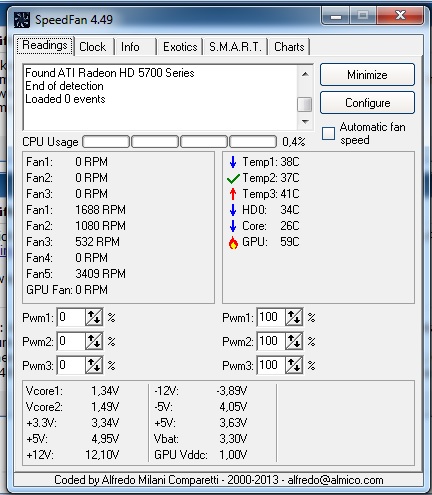Click the left Pwm2 spinner arrows (0%)
Viewport: 432px width, 495px height.
click(94, 341)
